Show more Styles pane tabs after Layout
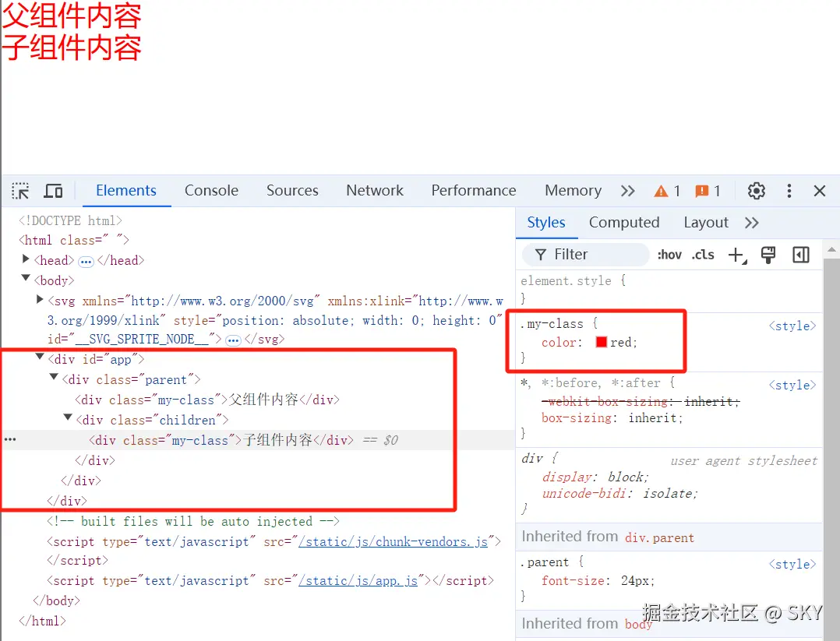This screenshot has width=840, height=641. coord(752,223)
